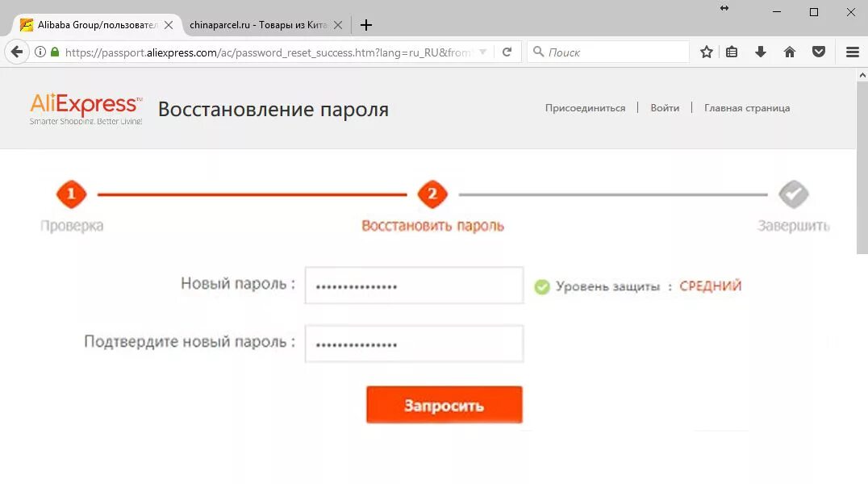Close the chinaparcel.ru tab

tap(338, 25)
